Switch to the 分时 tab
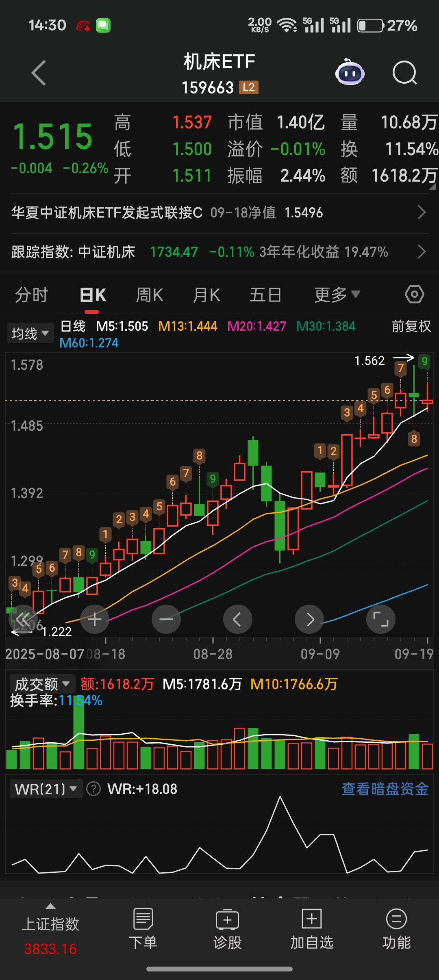 pyautogui.click(x=32, y=295)
